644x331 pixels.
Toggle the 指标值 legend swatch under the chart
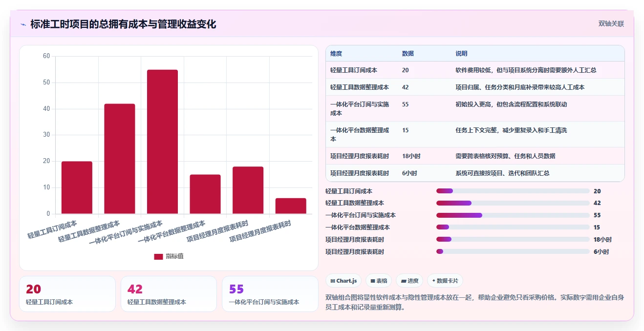158,256
